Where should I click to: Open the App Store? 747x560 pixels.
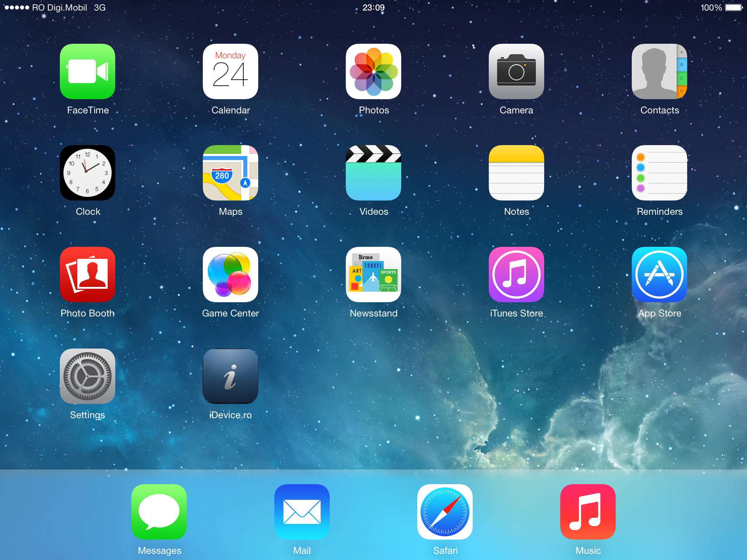point(659,275)
